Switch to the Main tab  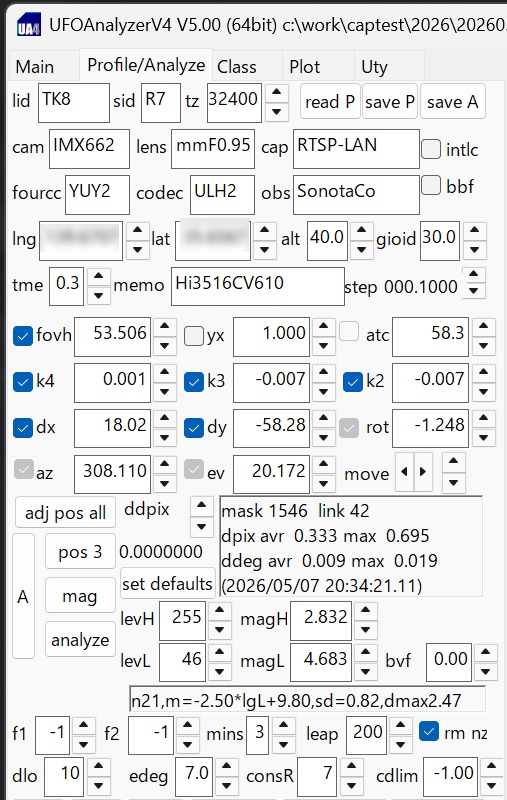click(x=34, y=67)
